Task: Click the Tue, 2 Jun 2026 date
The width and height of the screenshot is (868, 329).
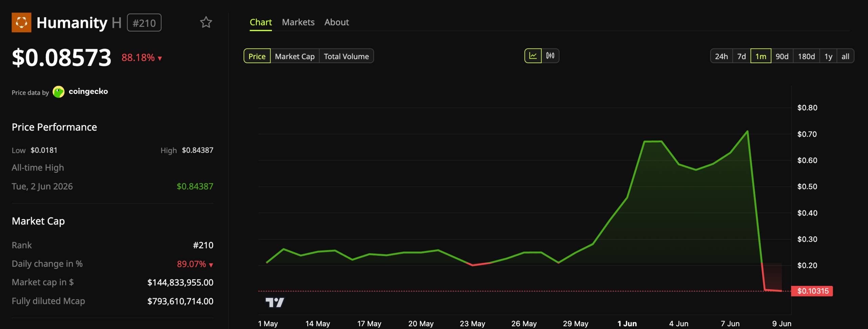Action: tap(42, 186)
